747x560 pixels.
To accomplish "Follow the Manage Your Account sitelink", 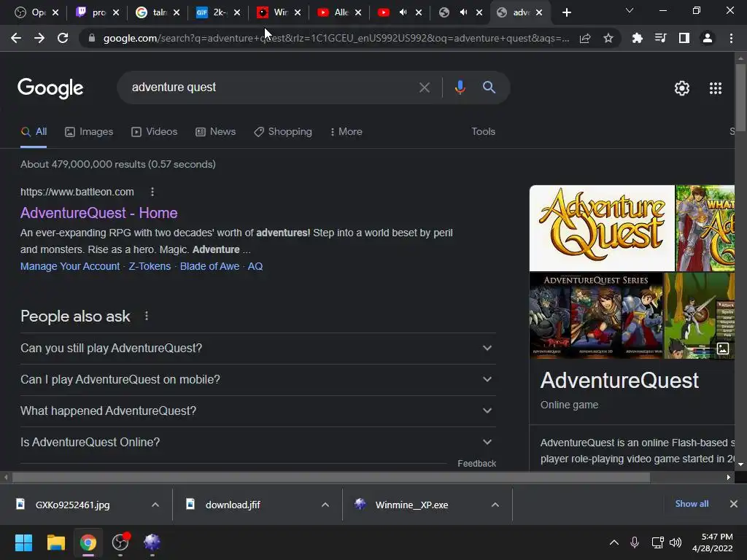I will pos(70,266).
